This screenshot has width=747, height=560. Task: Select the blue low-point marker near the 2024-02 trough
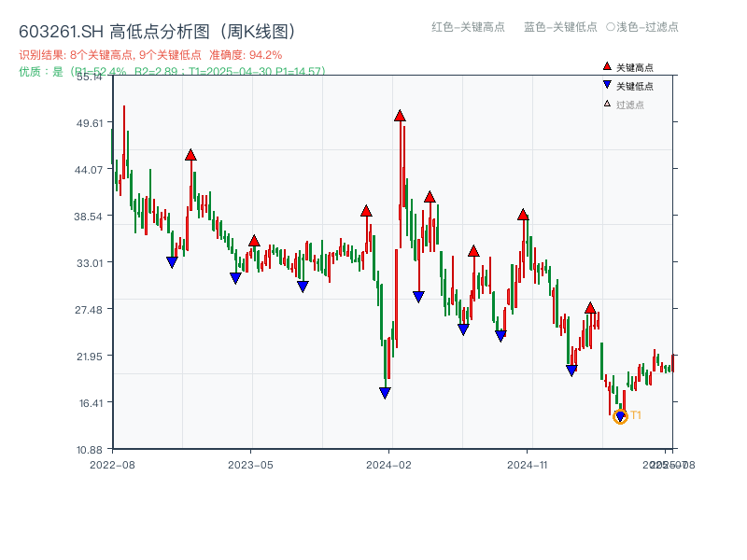[385, 392]
